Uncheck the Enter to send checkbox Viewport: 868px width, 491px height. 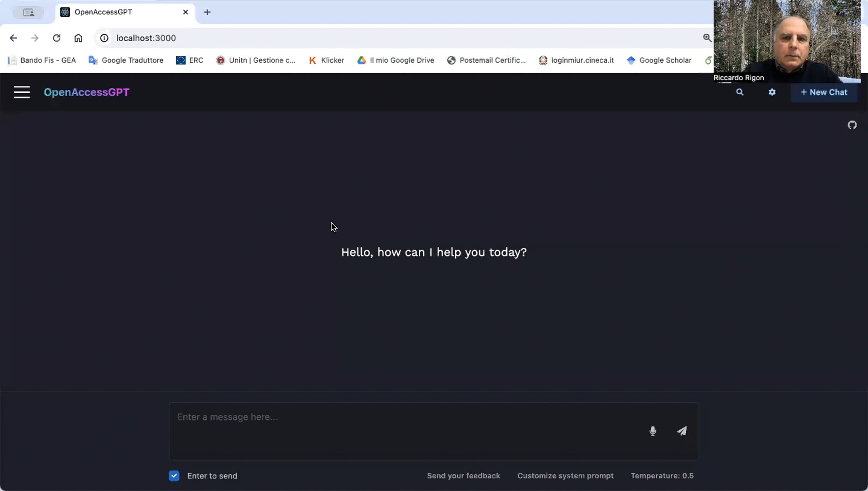(x=174, y=476)
